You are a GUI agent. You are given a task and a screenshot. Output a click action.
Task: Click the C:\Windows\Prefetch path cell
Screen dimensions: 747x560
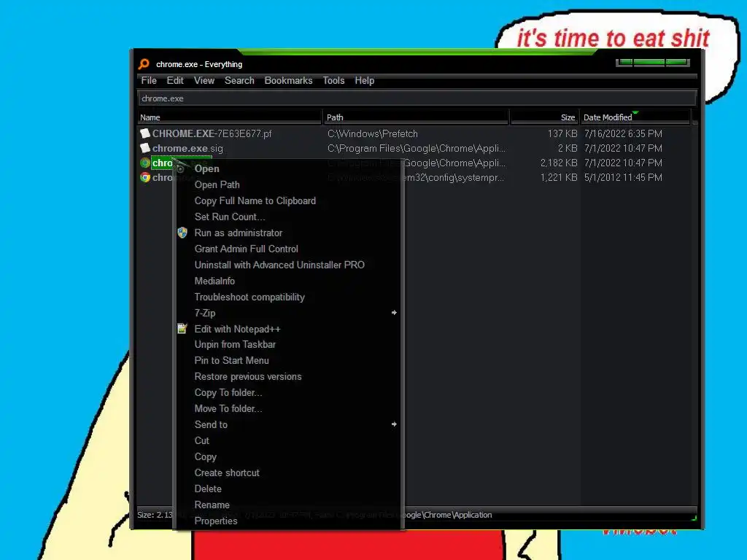coord(373,134)
